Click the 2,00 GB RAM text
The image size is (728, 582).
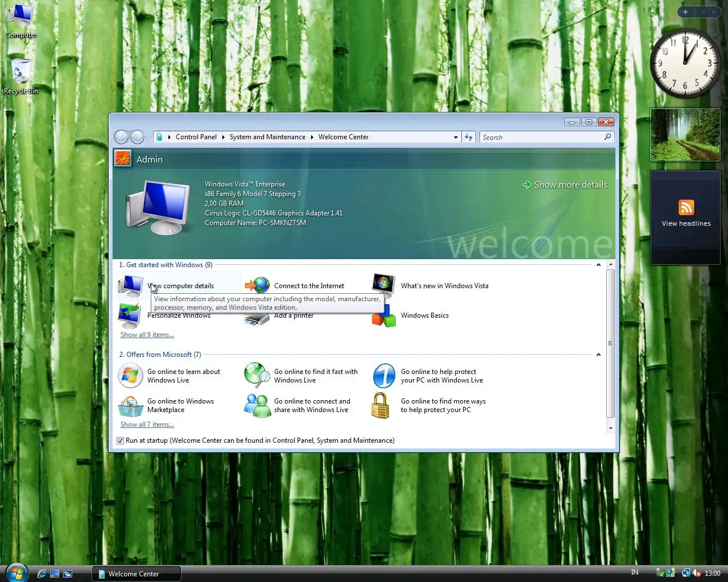point(224,203)
